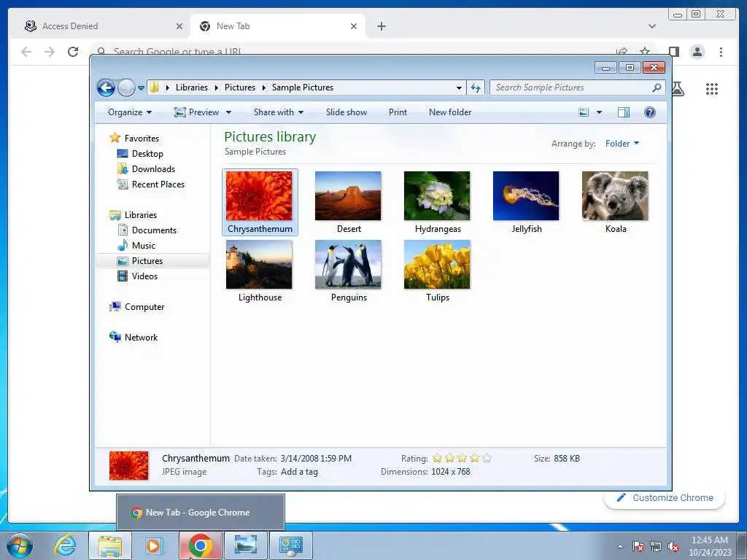The width and height of the screenshot is (747, 560).
Task: Open Google apps grid icon
Action: pos(712,88)
